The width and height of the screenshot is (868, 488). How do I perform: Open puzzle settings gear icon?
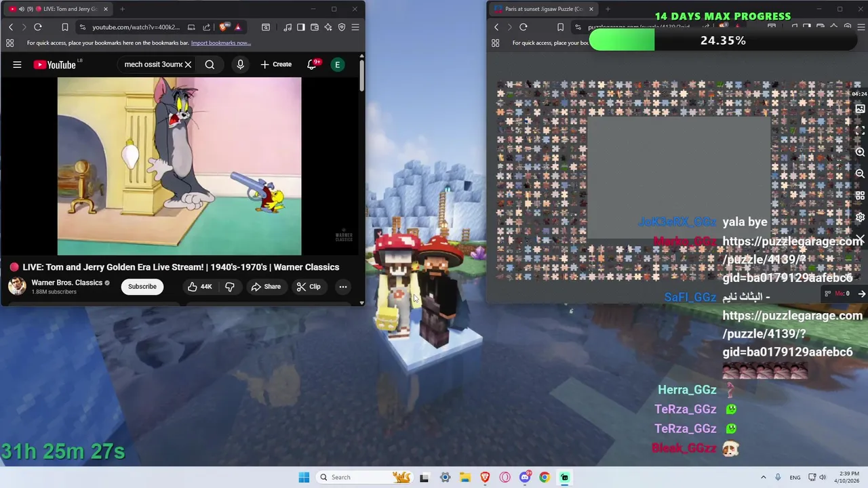point(860,218)
